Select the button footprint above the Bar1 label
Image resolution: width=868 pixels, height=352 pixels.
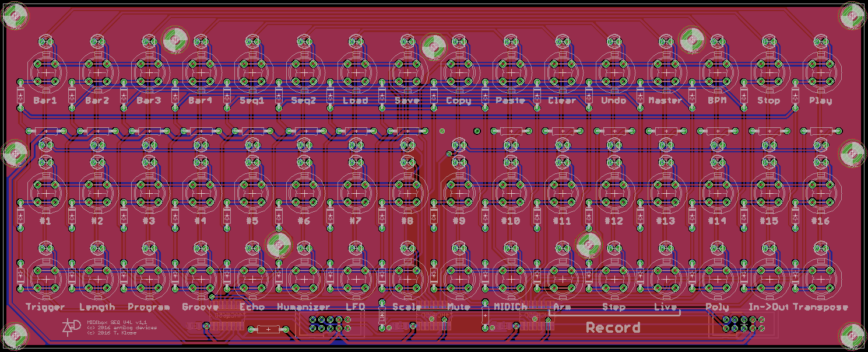click(x=45, y=72)
